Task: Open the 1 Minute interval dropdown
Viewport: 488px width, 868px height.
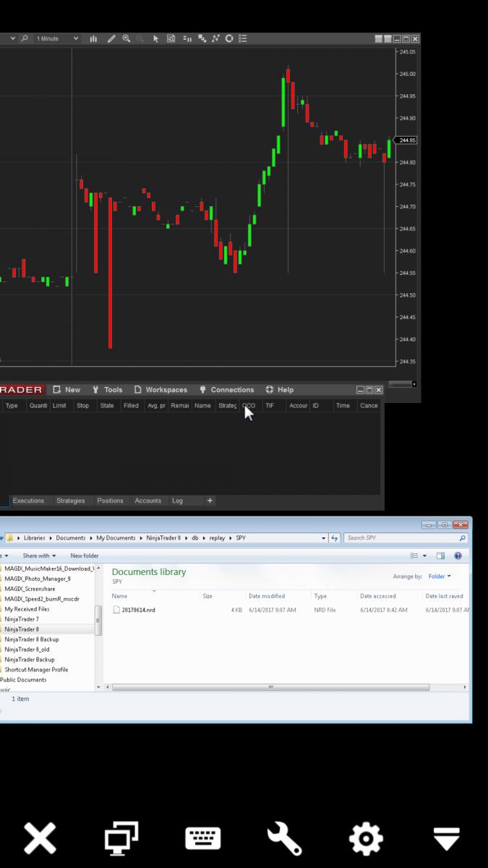Action: coord(57,38)
